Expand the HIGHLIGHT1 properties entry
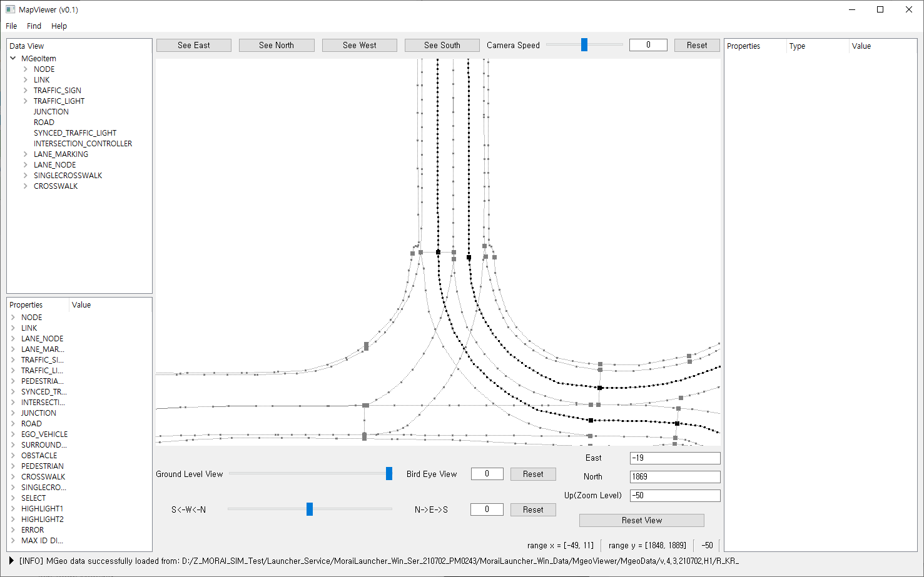Screen dimensions: 924x577 pos(13,509)
